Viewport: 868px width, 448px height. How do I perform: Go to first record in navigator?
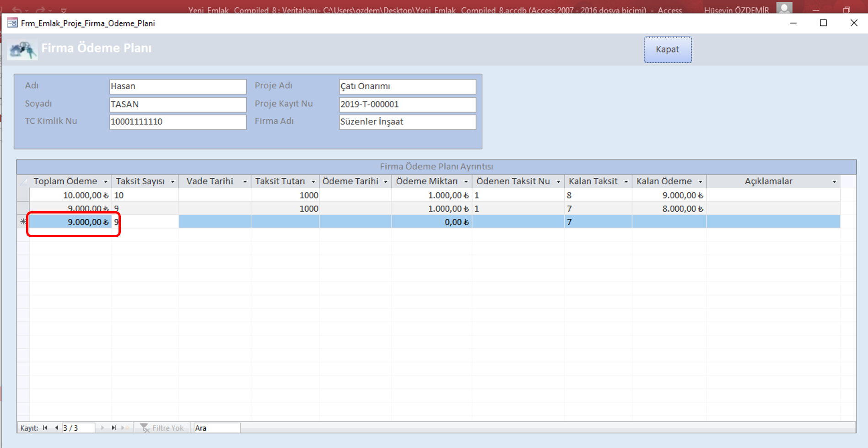tap(45, 428)
